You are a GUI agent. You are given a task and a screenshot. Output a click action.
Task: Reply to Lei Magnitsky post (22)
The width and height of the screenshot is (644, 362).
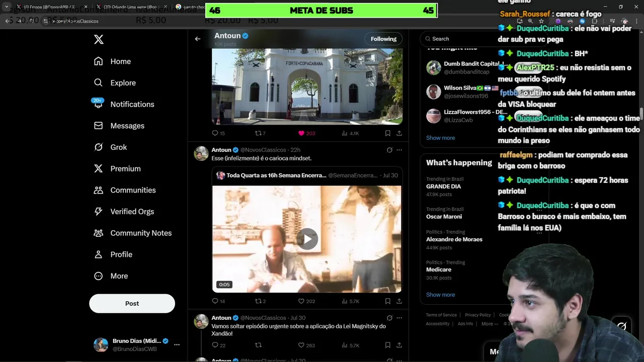(218, 345)
